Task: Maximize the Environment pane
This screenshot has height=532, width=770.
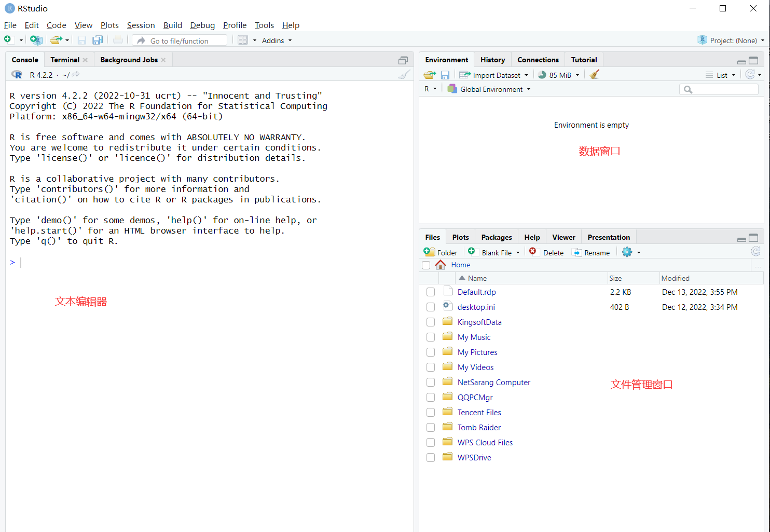Action: coord(753,61)
